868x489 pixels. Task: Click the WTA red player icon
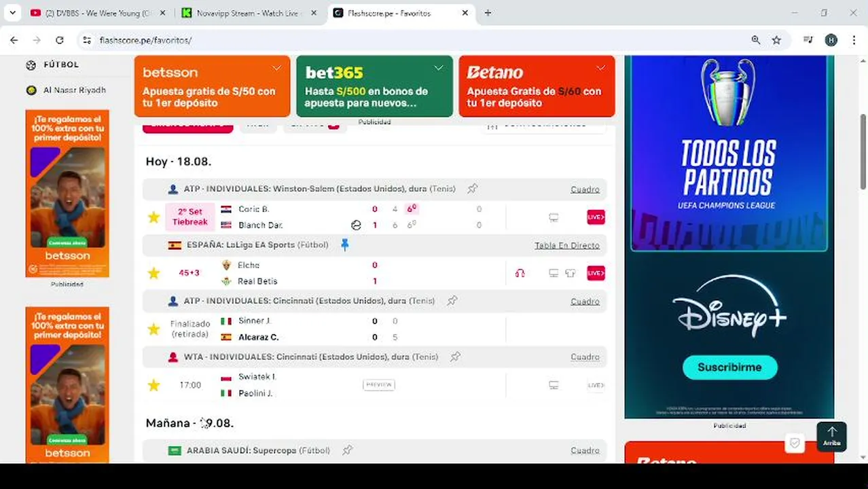(x=173, y=357)
